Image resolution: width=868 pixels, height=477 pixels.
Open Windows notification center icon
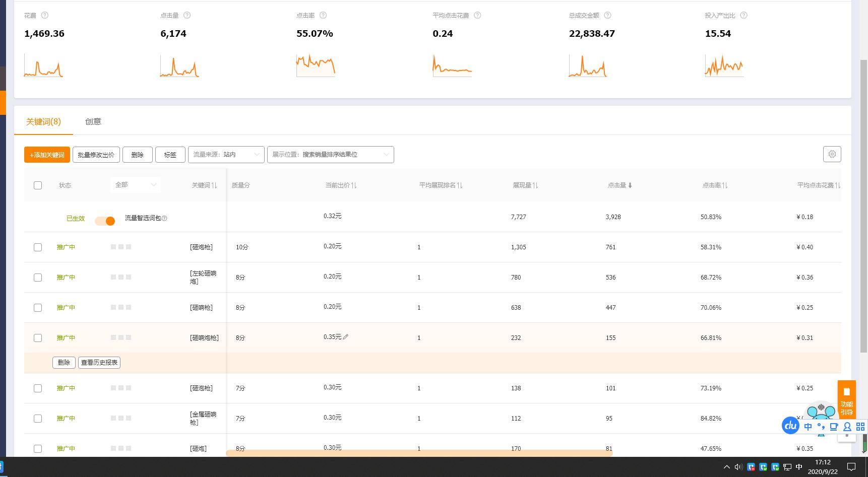pos(851,467)
